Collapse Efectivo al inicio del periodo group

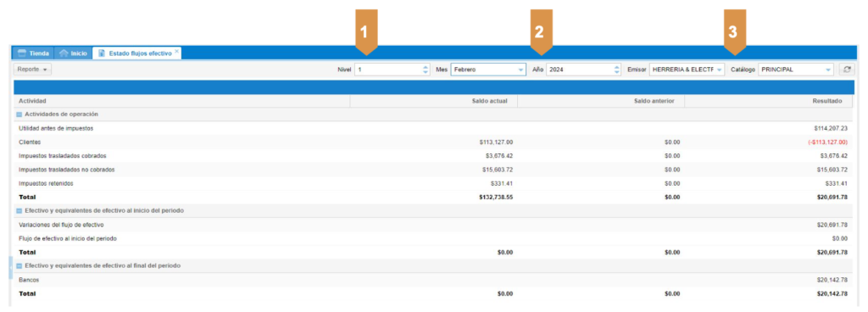[x=19, y=211]
